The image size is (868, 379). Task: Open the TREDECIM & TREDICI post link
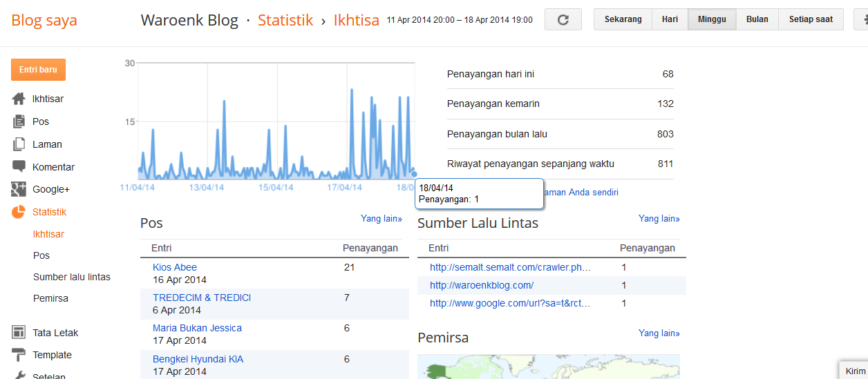coord(202,298)
